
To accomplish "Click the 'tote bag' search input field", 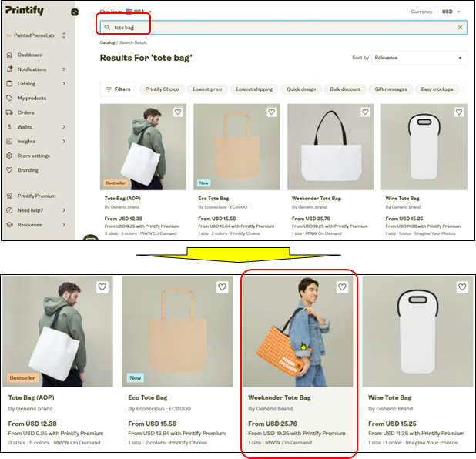I will click(x=277, y=27).
